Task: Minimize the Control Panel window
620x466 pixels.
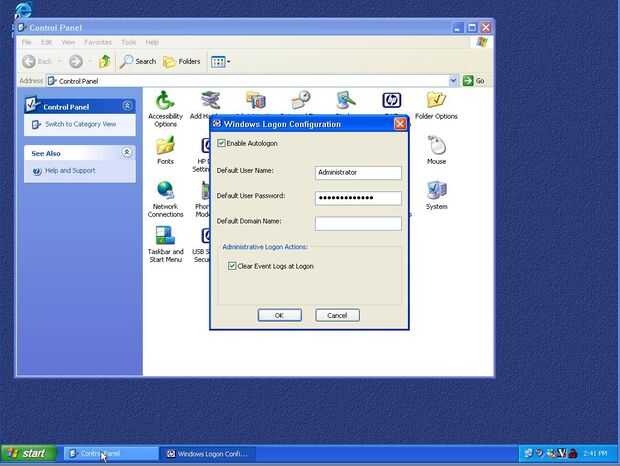Action: (x=458, y=28)
